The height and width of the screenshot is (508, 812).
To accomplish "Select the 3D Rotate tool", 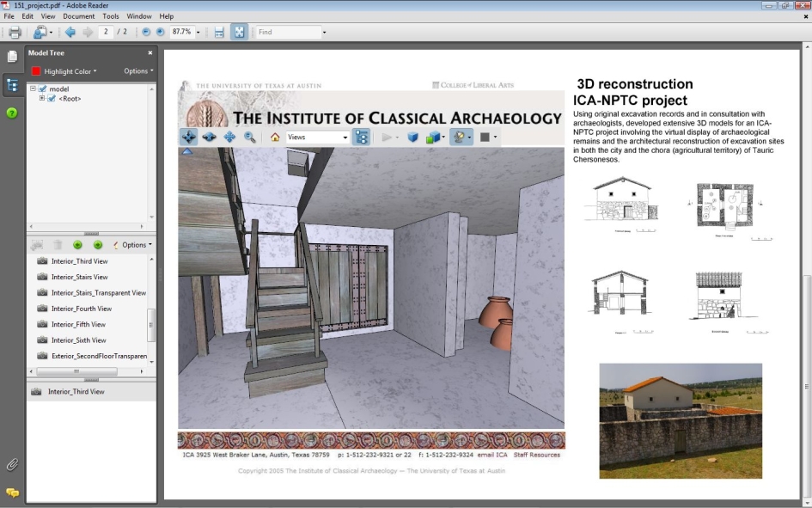I will pos(188,137).
